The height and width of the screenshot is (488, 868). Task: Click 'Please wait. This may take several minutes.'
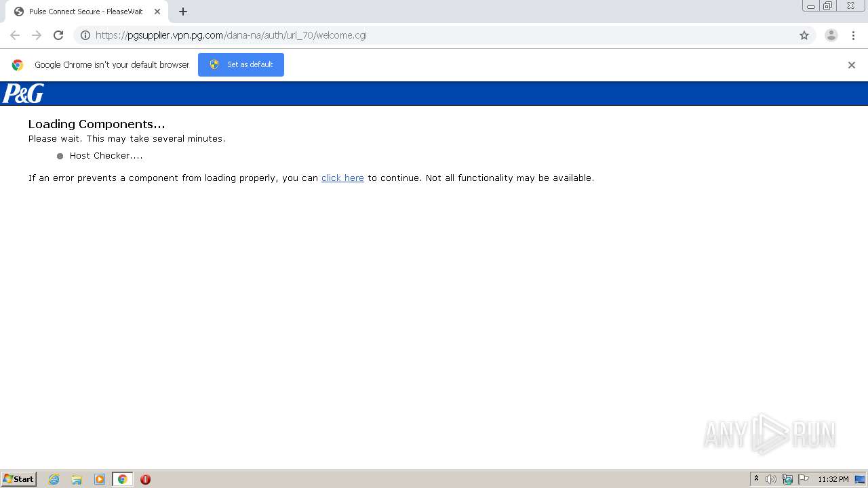tap(127, 138)
